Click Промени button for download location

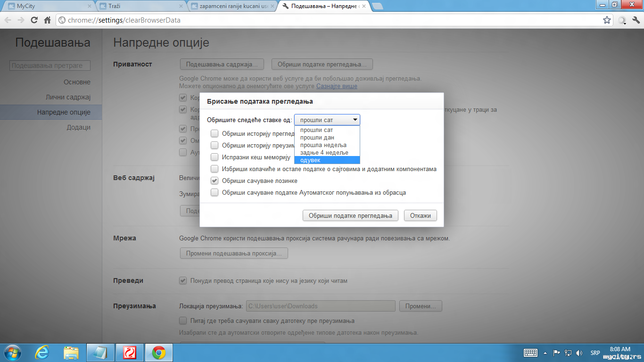421,306
